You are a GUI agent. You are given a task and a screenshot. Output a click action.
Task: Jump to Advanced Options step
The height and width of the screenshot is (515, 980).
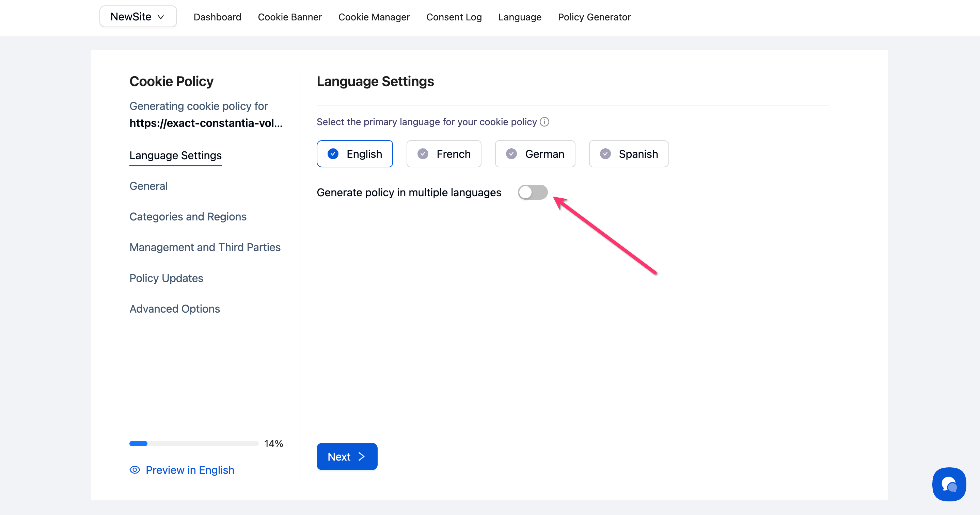click(x=175, y=309)
